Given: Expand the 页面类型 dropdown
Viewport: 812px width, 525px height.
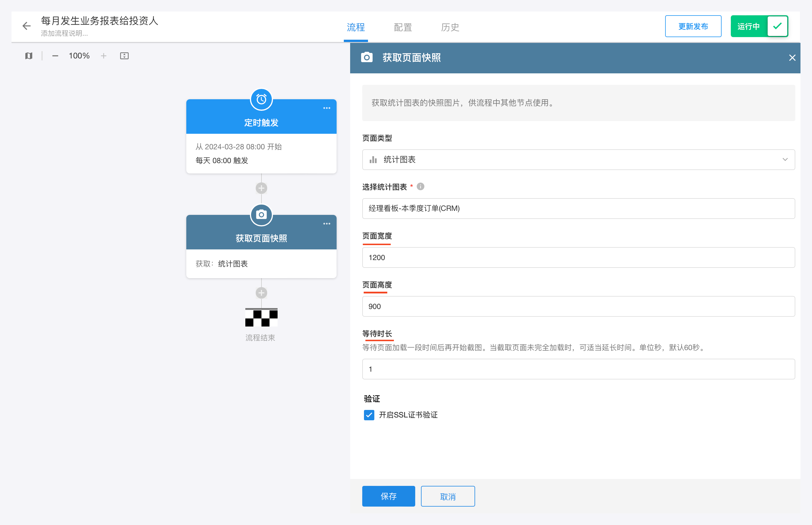Looking at the screenshot, I should coord(578,160).
